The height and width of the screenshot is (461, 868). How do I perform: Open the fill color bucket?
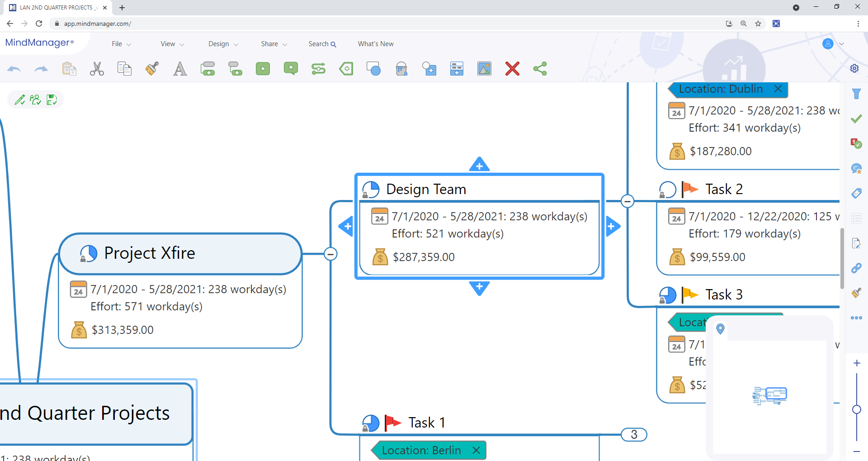click(401, 69)
